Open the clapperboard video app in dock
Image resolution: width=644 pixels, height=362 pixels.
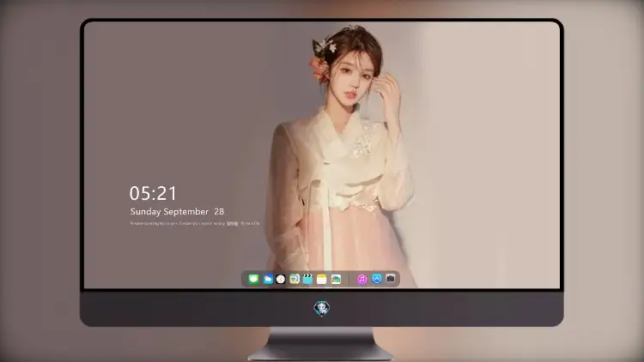(x=307, y=279)
